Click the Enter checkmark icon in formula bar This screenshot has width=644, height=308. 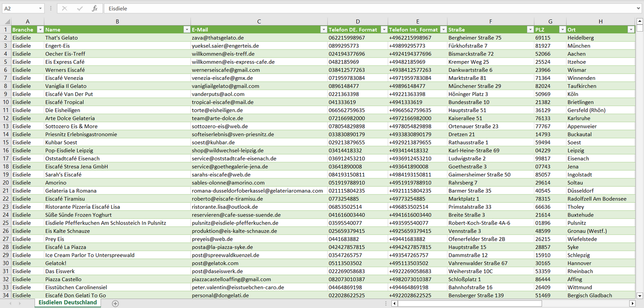coord(80,8)
